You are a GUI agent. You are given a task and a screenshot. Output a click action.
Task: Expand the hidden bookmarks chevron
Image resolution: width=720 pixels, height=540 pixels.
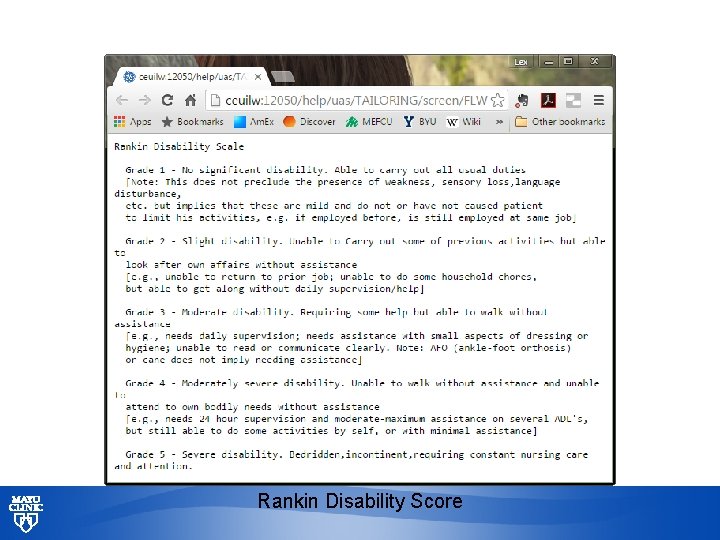(x=499, y=122)
